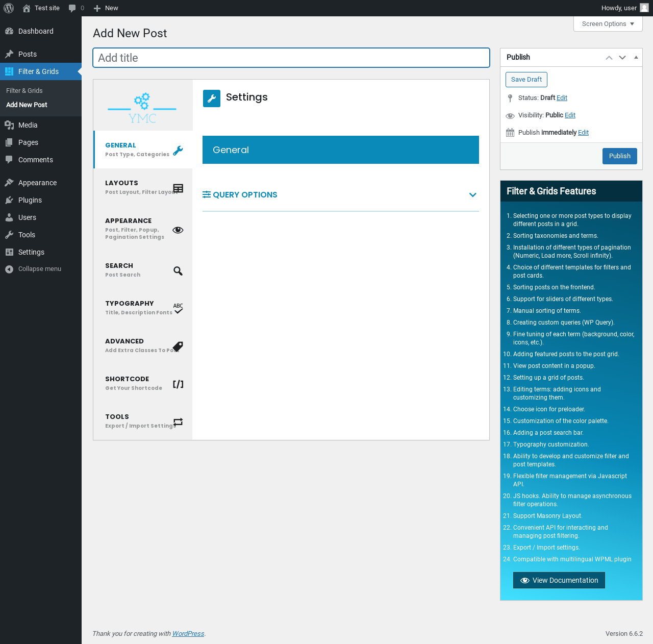Open the Search settings tab
This screenshot has height=644, width=653.
pyautogui.click(x=143, y=270)
